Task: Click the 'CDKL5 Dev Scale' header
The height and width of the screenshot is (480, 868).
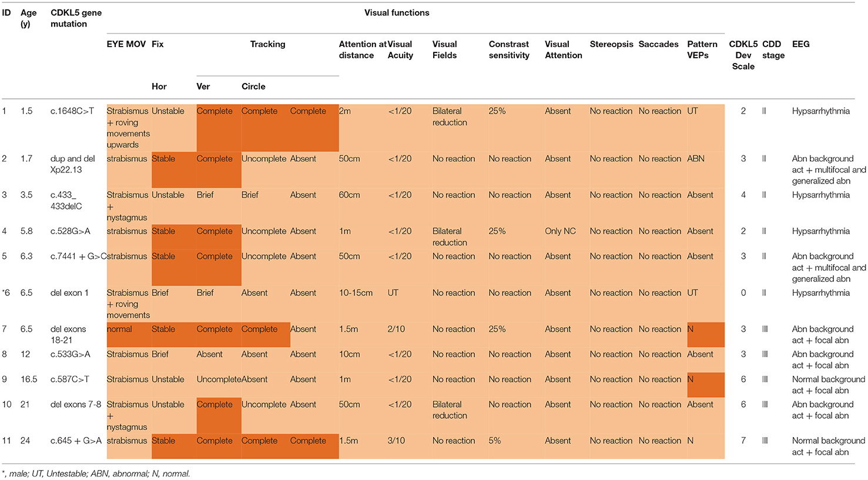Action: (x=743, y=55)
